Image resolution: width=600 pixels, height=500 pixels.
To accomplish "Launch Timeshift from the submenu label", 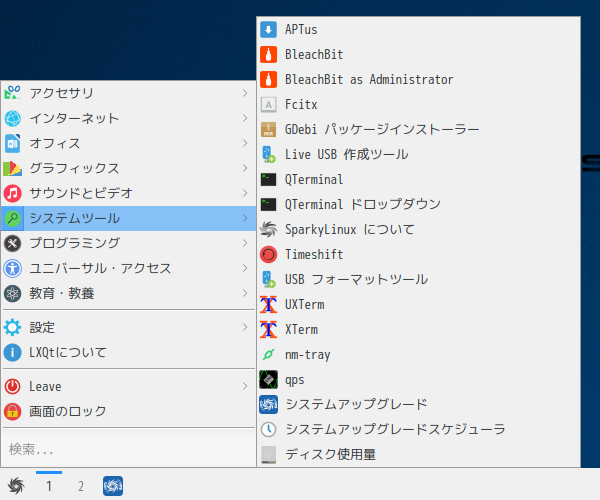I will tap(314, 254).
